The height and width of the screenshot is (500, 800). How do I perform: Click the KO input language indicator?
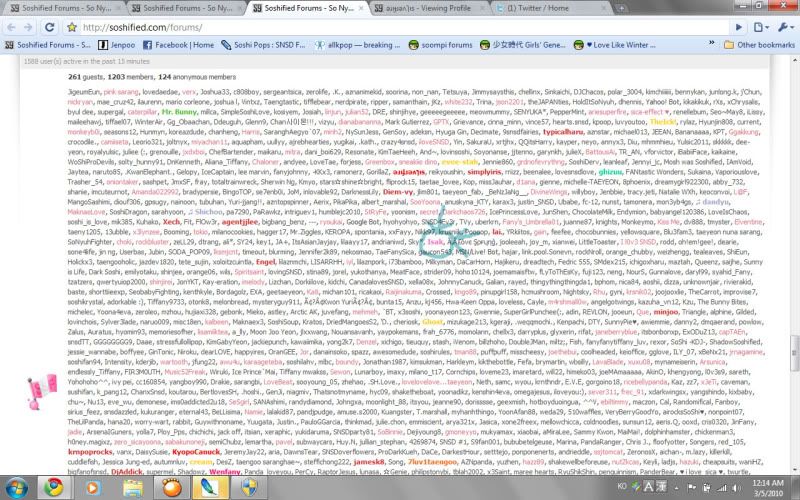622,486
